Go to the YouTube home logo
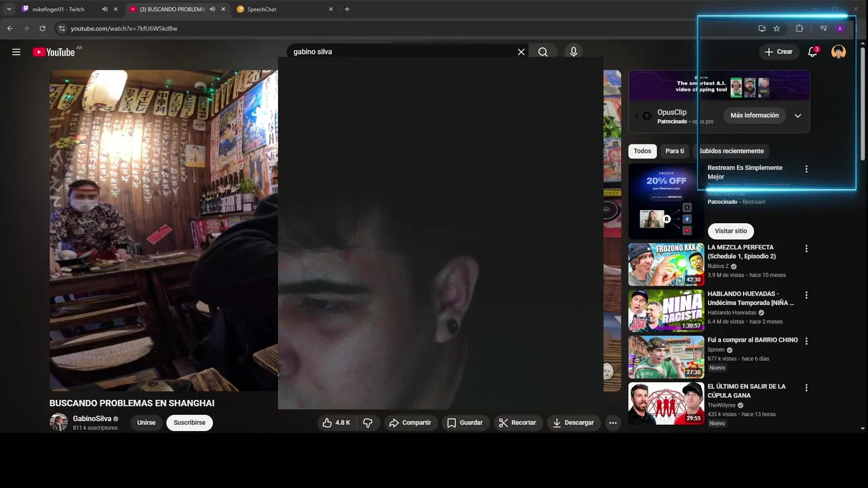Screen dimensions: 868x488 tap(54, 52)
